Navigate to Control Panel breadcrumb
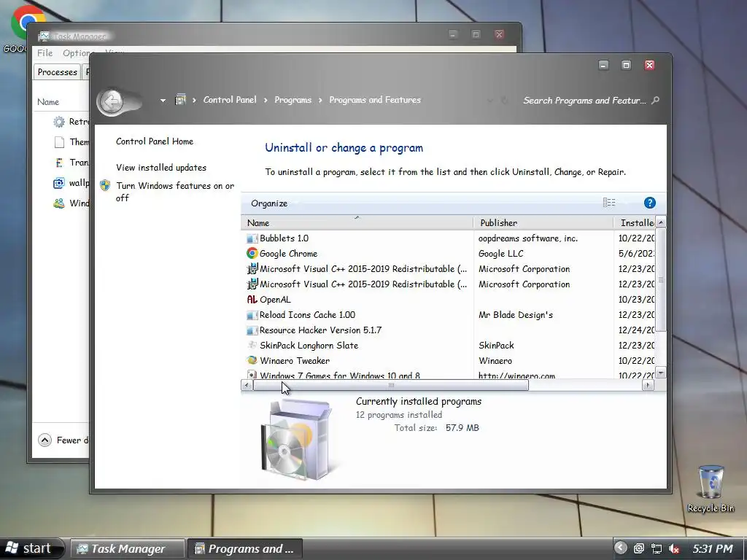Image resolution: width=747 pixels, height=560 pixels. [x=230, y=99]
